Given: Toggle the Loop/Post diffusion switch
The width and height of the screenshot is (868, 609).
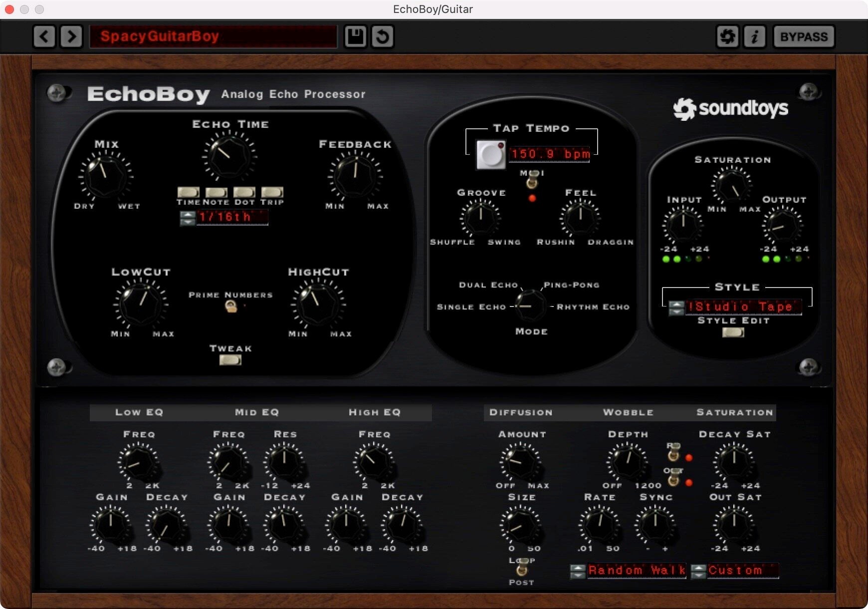Looking at the screenshot, I should point(522,567).
